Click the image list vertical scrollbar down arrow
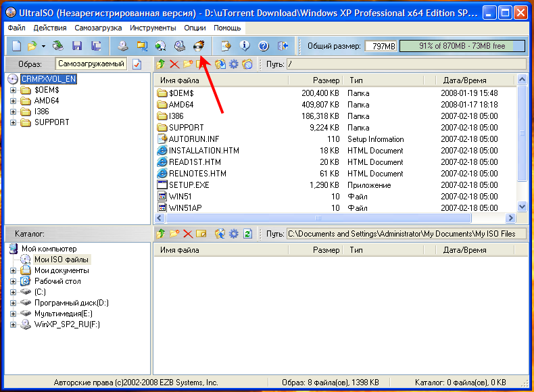The height and width of the screenshot is (392, 534). coord(522,206)
